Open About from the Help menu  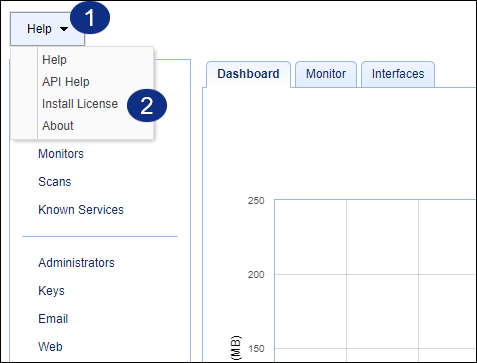[x=58, y=126]
